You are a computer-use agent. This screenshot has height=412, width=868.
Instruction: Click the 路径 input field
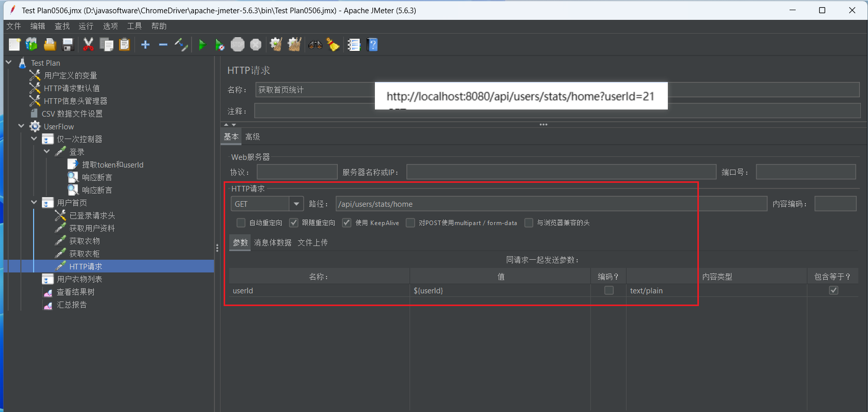(551, 204)
